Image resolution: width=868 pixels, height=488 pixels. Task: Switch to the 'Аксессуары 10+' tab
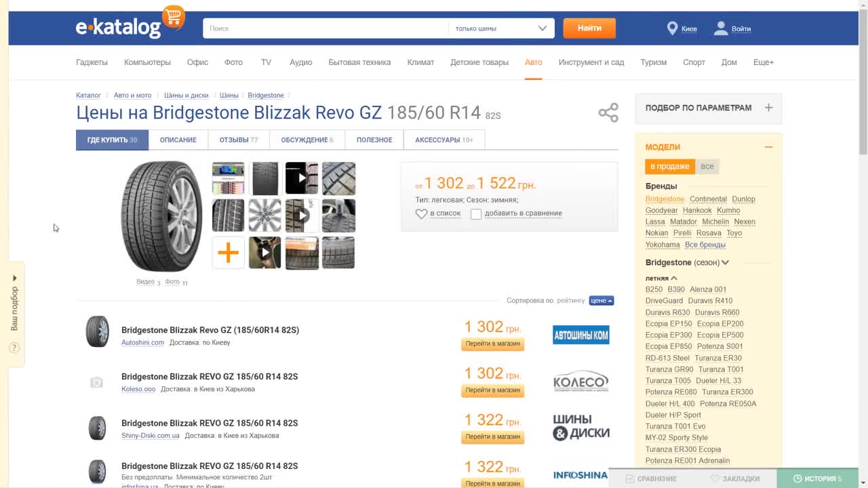444,140
